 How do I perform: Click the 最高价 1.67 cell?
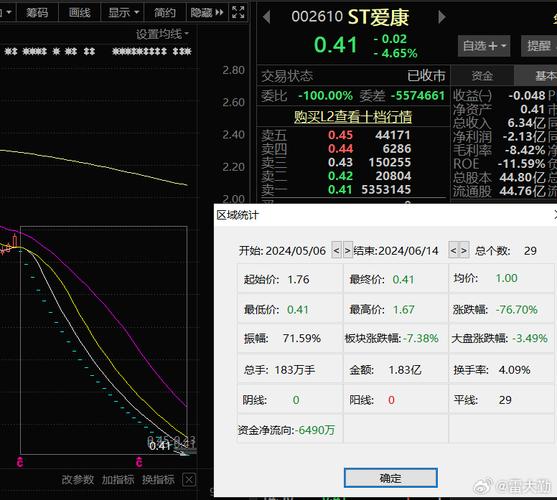click(396, 309)
